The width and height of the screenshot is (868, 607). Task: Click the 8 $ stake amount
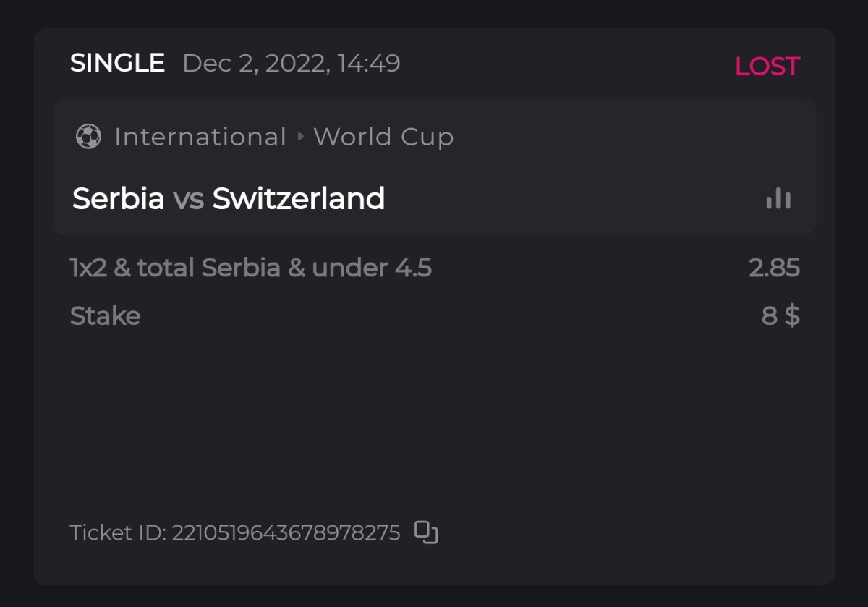click(780, 316)
